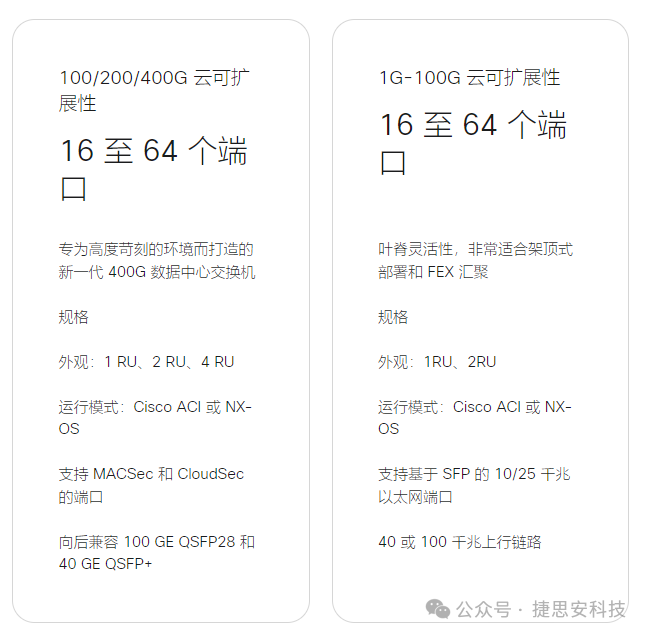Click the 叶脊灵活性 FEX 汇聚 description
The image size is (647, 636).
click(x=475, y=261)
